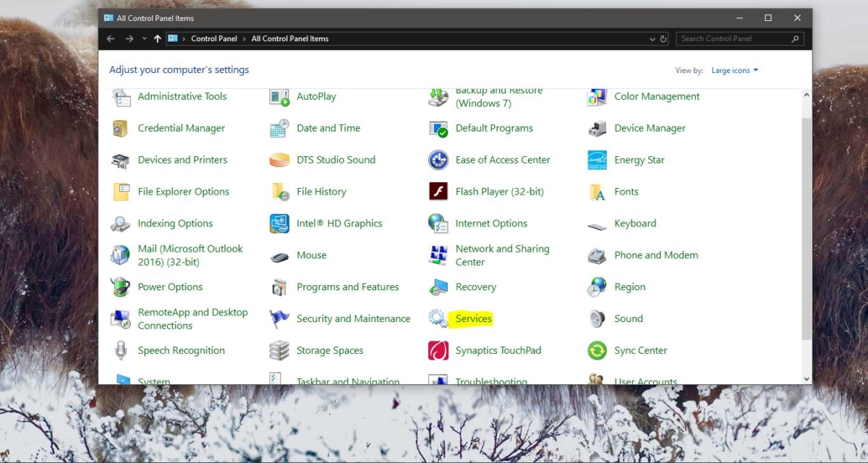Open the View by Large icons dropdown
The height and width of the screenshot is (463, 868).
[734, 70]
